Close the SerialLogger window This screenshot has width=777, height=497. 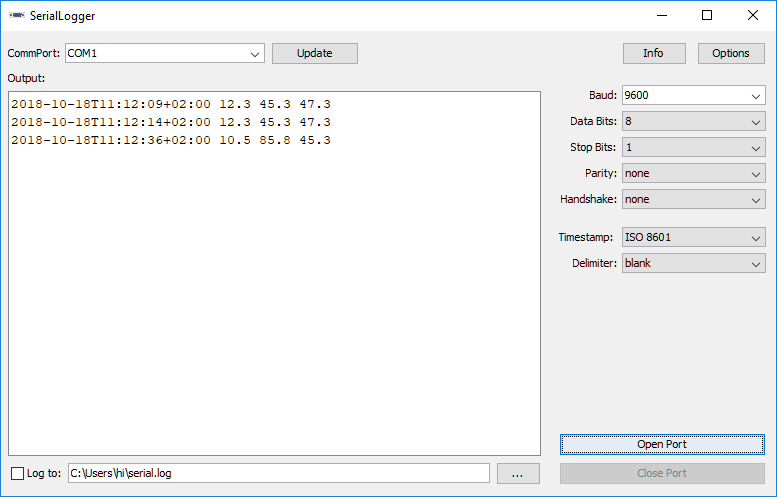click(x=753, y=15)
